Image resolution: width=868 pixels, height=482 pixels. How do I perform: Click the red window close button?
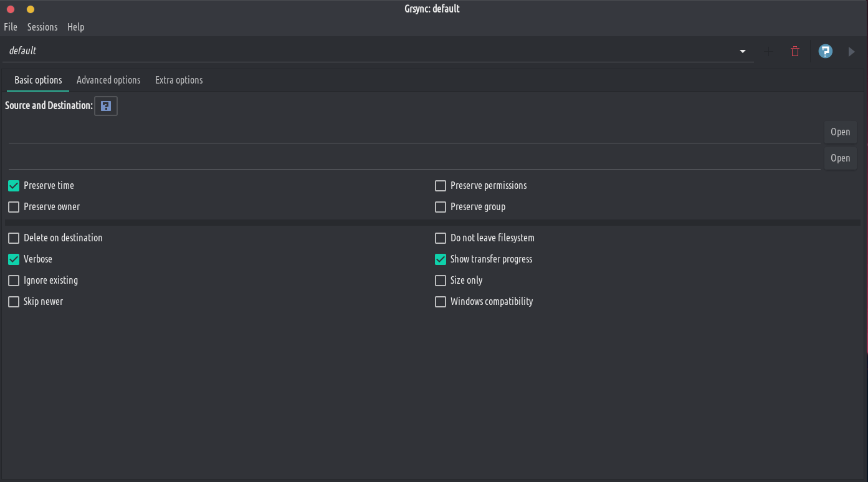click(11, 9)
